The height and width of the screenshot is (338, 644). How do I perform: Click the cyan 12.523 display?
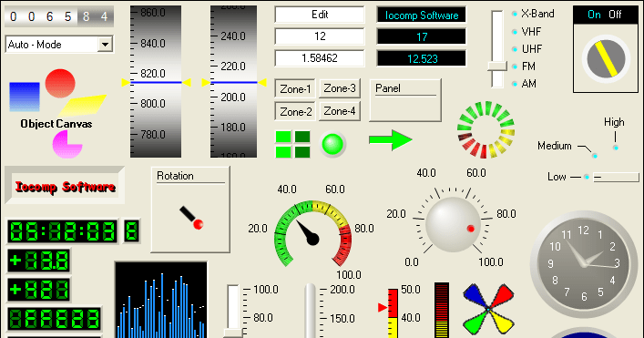tap(422, 58)
